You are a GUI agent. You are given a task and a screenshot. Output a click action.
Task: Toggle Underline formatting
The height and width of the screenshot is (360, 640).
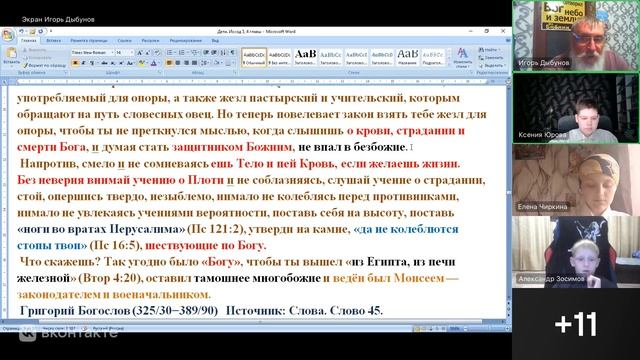pos(92,63)
